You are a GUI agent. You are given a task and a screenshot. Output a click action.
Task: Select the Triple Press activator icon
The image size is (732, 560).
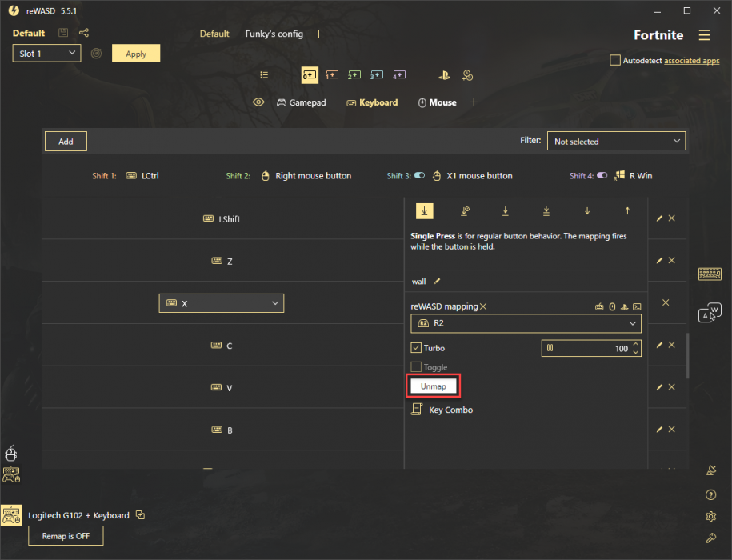pyautogui.click(x=546, y=211)
